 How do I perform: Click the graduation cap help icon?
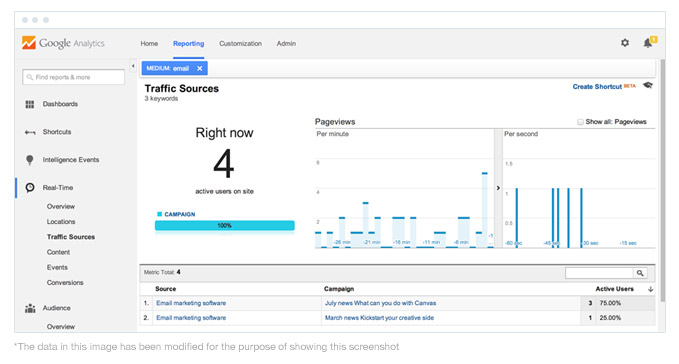point(648,85)
